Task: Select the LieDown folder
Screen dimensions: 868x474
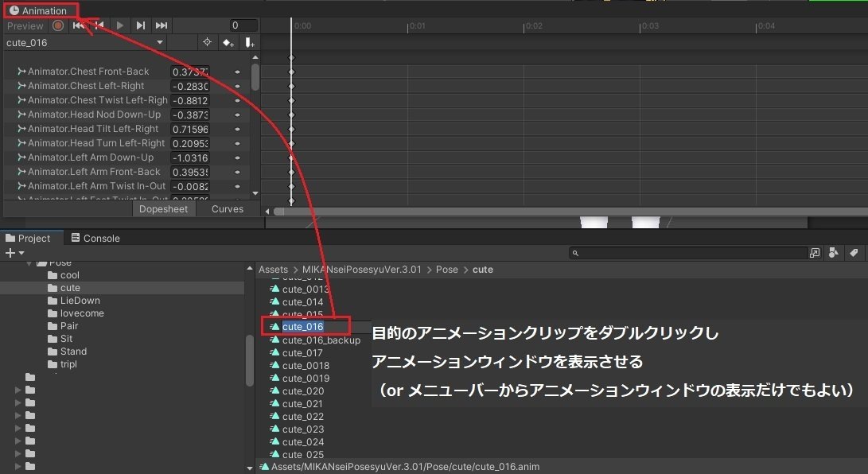Action: (x=74, y=301)
